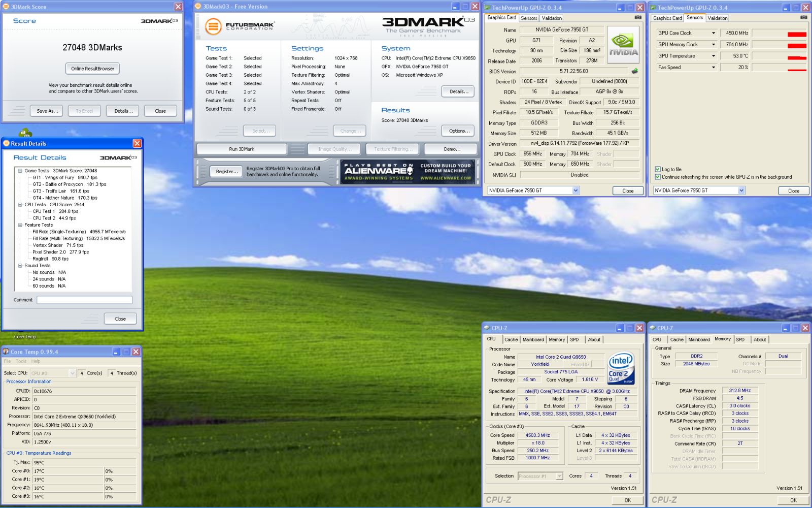This screenshot has width=812, height=508.
Task: Click the Core Speed value '4503.3 MHz'
Action: tap(538, 435)
